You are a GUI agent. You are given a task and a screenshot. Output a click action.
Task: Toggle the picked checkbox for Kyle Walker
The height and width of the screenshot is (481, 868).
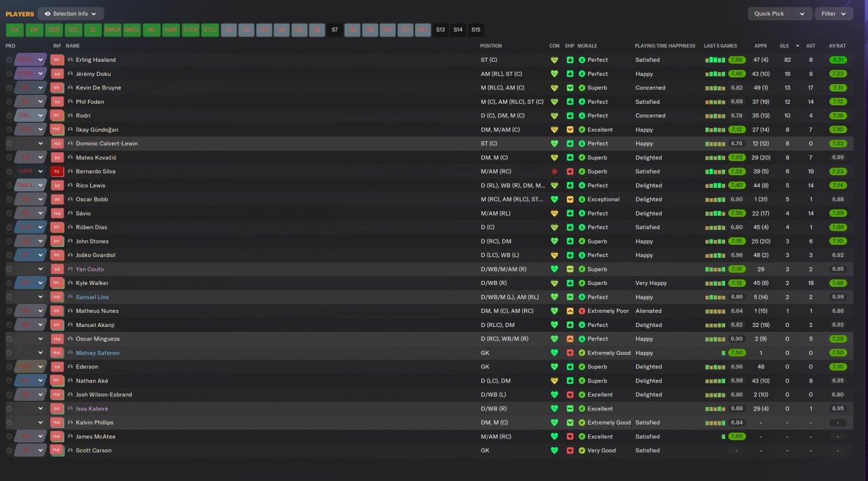[x=9, y=283]
